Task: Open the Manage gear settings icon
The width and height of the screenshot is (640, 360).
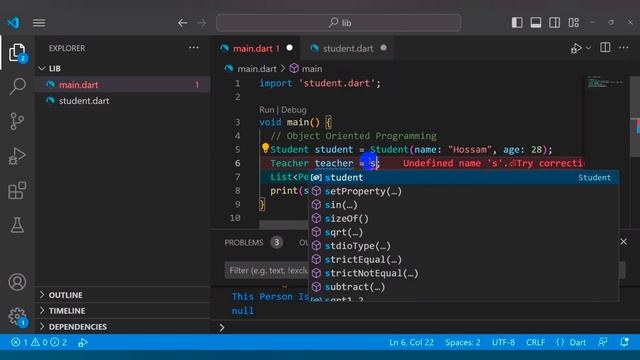Action: 17,316
